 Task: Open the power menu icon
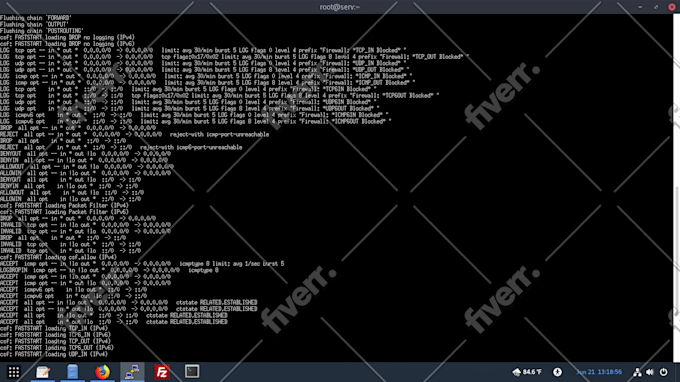(x=664, y=372)
